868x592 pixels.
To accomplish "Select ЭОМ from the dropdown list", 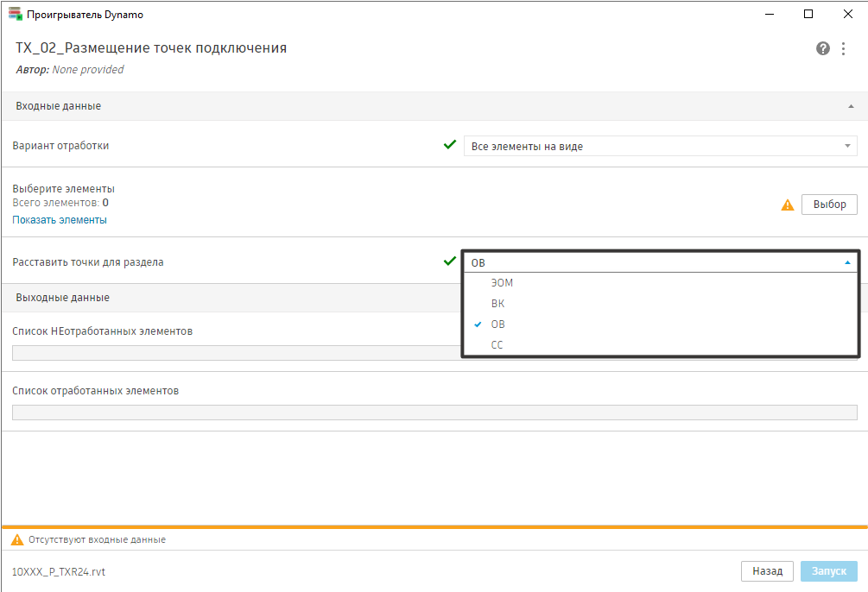I will [x=502, y=283].
